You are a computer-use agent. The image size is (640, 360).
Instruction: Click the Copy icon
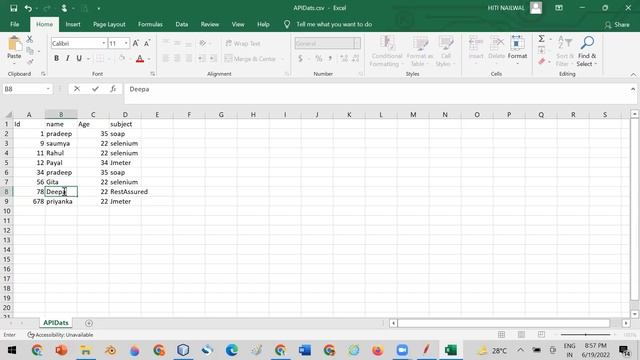point(30,51)
